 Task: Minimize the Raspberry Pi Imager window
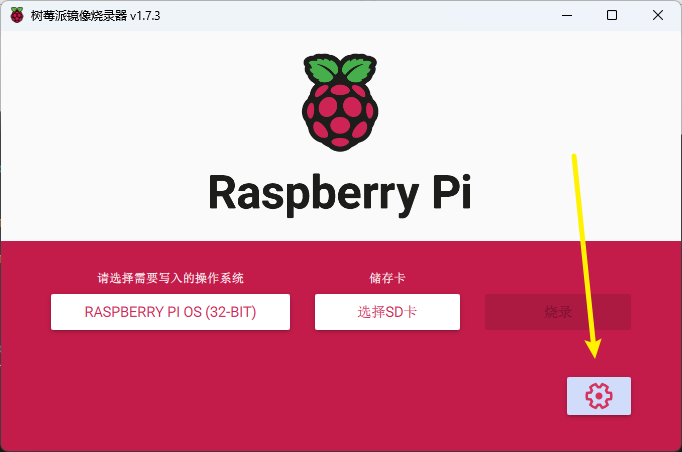coord(567,15)
